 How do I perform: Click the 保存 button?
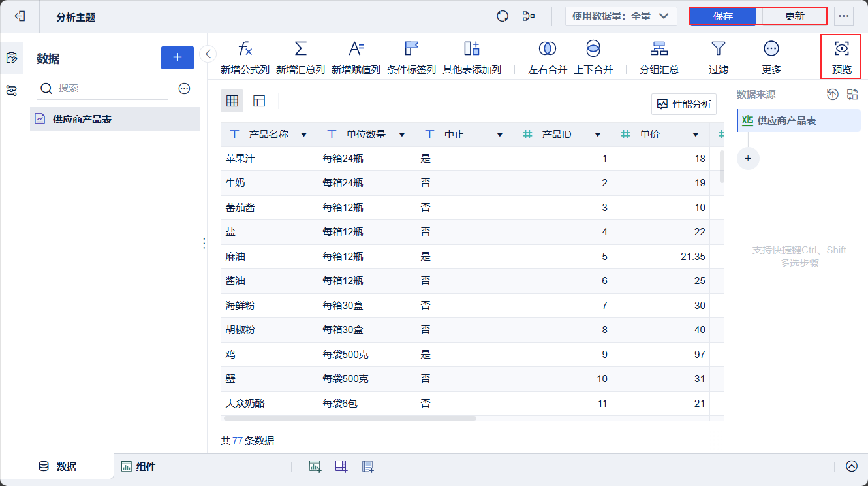[722, 16]
